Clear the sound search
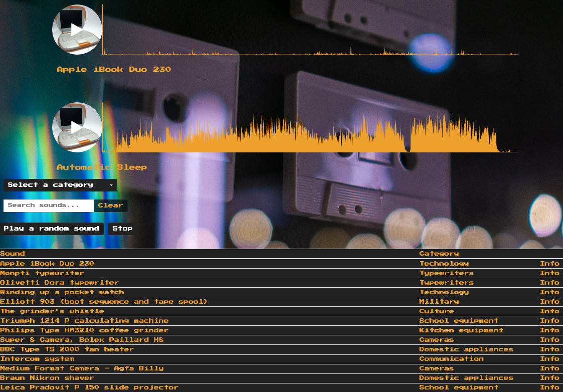Image resolution: width=563 pixels, height=392 pixels. pyautogui.click(x=111, y=206)
